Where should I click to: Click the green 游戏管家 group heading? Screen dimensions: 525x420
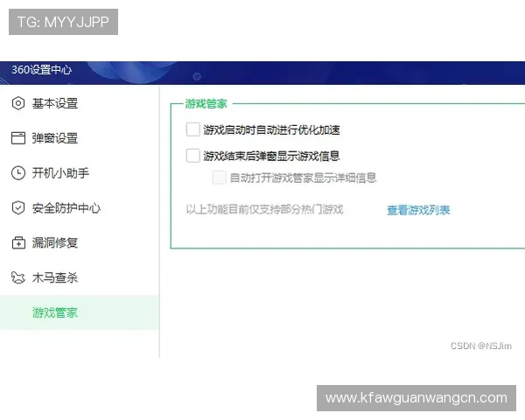[206, 104]
